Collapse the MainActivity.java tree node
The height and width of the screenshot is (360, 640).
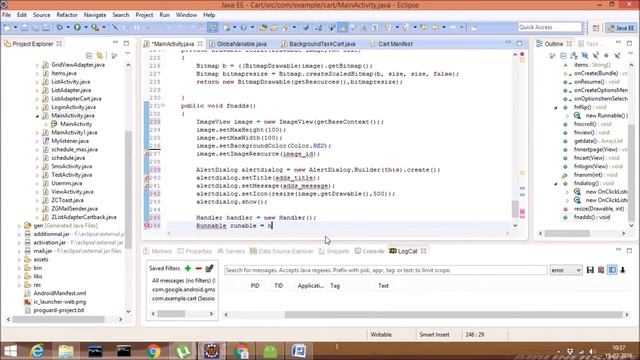point(37,116)
